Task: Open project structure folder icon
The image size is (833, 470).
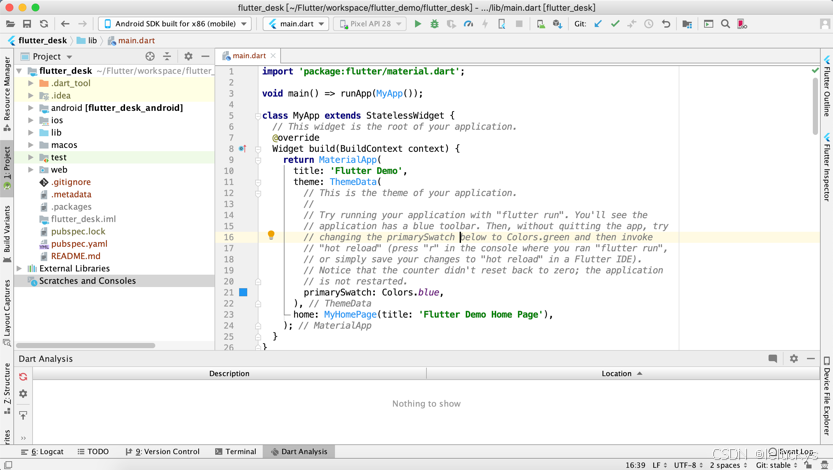Action: (687, 24)
